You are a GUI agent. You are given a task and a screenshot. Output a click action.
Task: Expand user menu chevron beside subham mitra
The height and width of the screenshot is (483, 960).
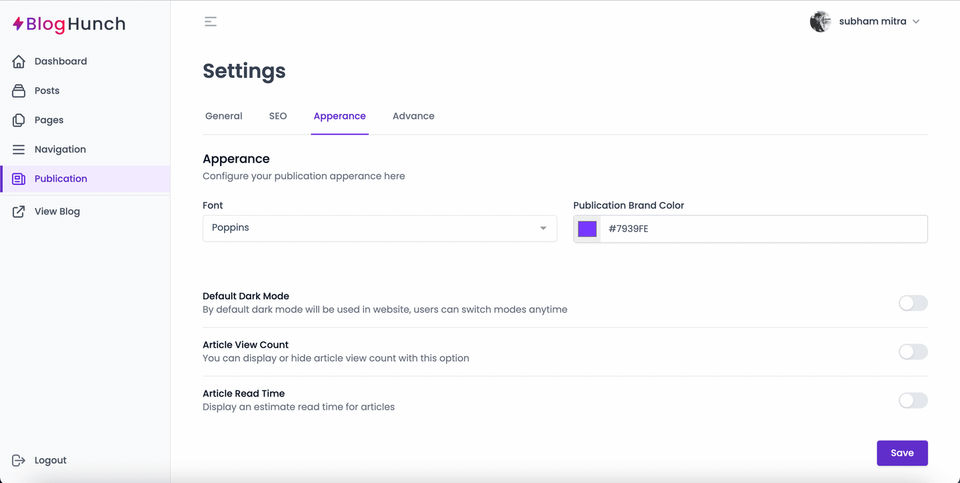click(x=916, y=21)
